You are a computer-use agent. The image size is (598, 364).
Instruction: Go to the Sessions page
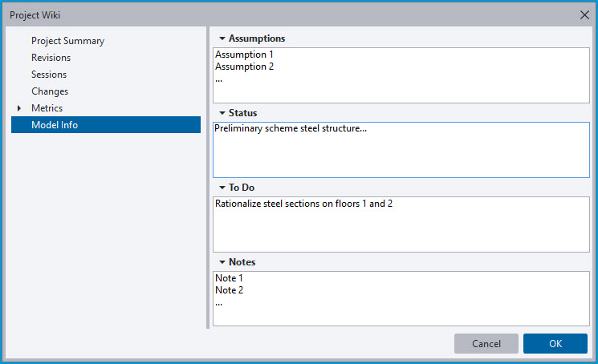49,75
